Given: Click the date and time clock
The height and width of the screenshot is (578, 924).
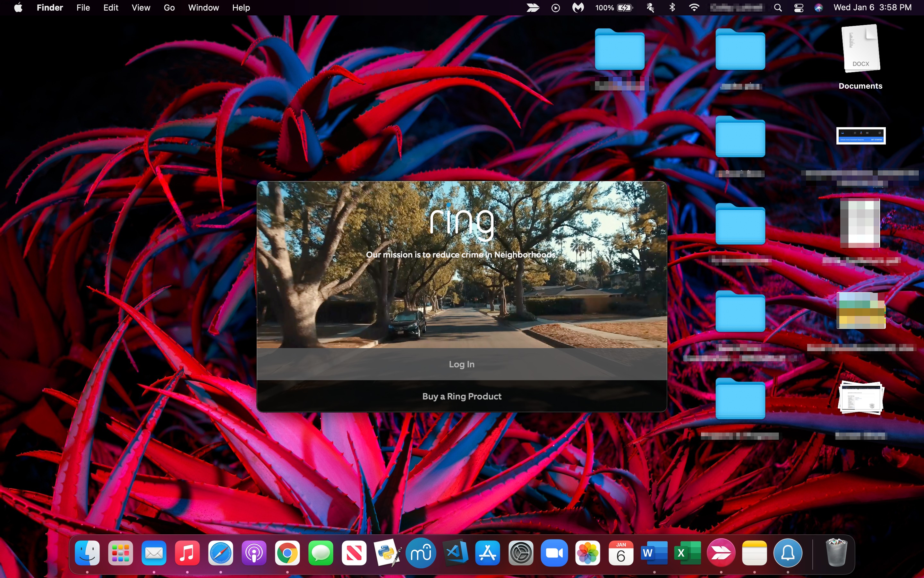Looking at the screenshot, I should [872, 8].
